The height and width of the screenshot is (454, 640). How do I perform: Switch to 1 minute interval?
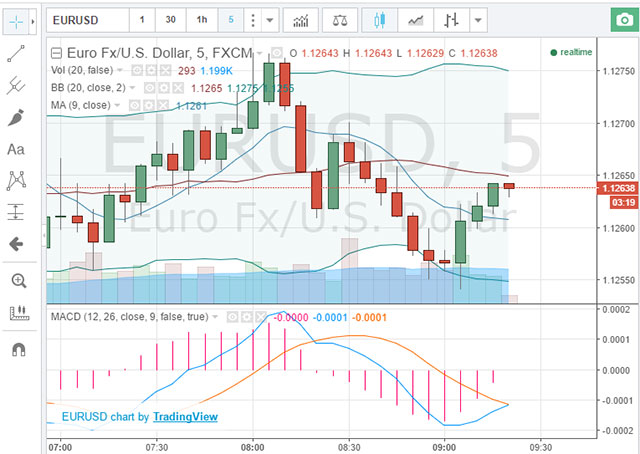142,20
